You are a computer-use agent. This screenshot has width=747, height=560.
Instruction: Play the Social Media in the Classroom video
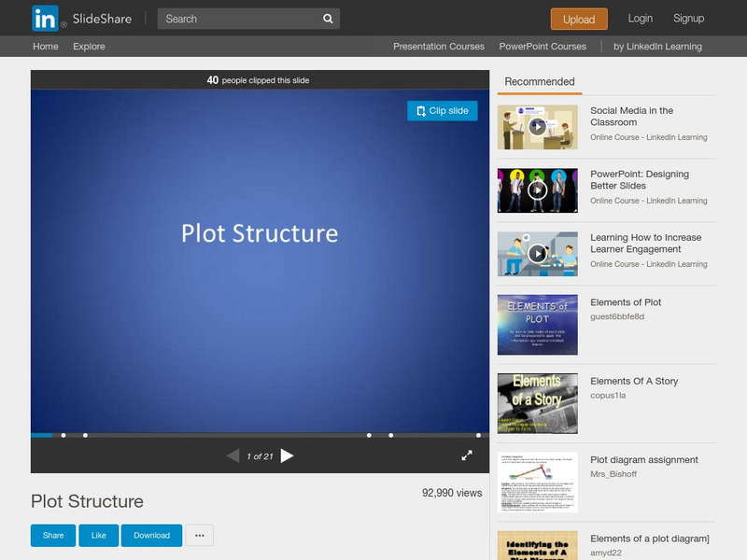pyautogui.click(x=538, y=127)
